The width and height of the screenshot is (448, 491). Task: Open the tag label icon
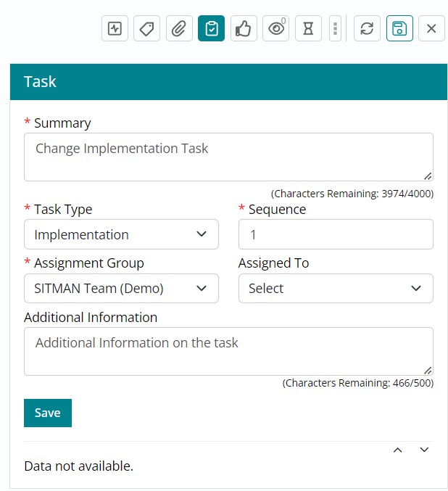click(147, 29)
